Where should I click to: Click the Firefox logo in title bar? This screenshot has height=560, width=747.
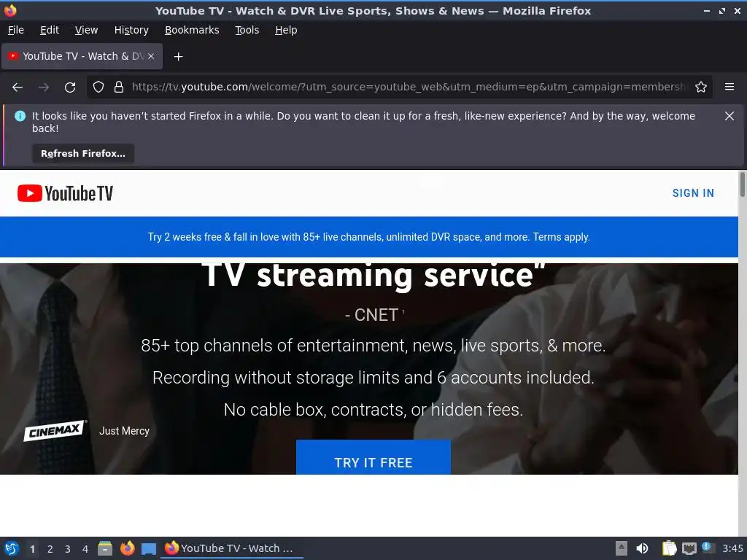(10, 10)
